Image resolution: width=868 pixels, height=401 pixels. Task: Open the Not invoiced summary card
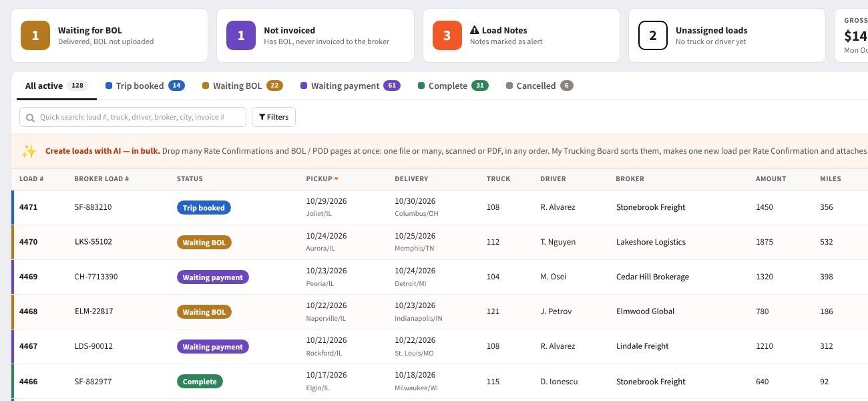(x=315, y=35)
